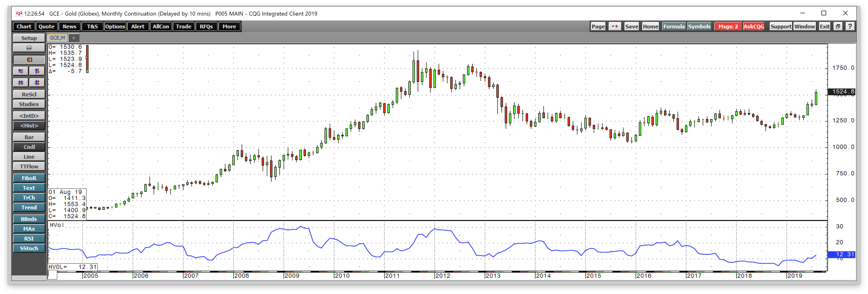The height and width of the screenshot is (294, 868).
Task: Open the FiboR retracement tool
Action: point(29,178)
